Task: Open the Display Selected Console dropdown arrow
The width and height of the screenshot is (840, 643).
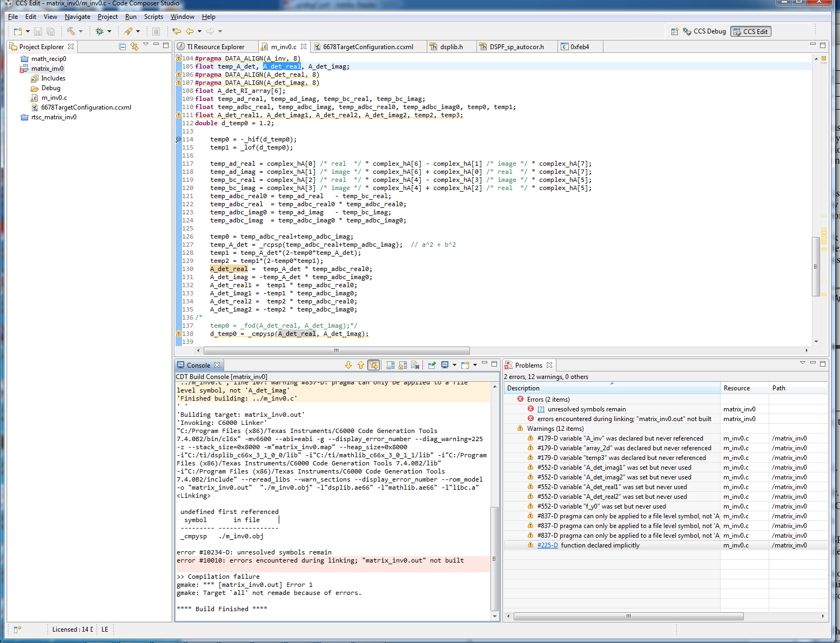Action: tap(454, 366)
